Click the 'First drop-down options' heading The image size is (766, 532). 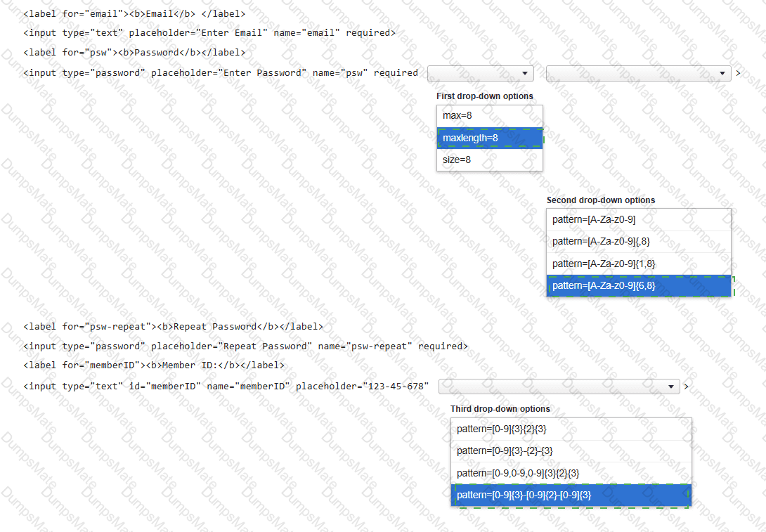pyautogui.click(x=485, y=96)
